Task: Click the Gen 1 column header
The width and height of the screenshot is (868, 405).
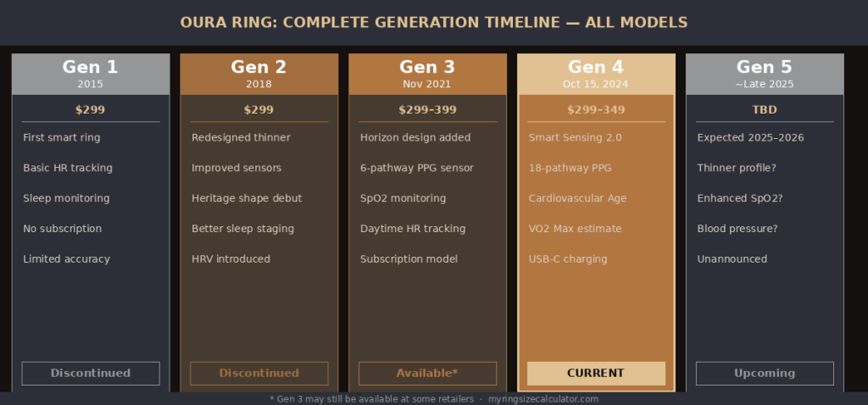Action: click(x=90, y=75)
